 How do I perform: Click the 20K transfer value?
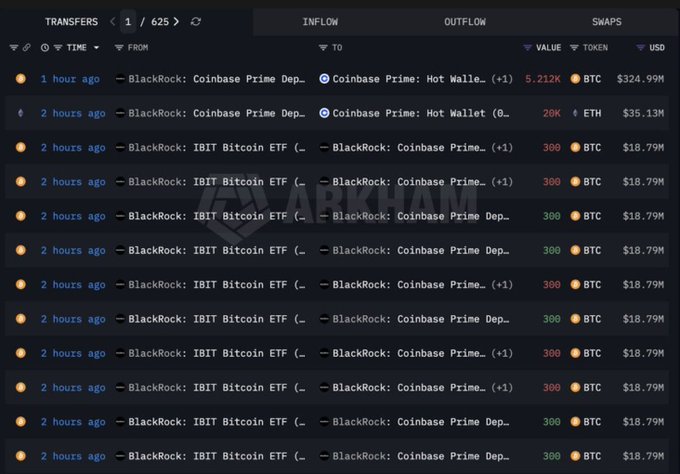[551, 113]
